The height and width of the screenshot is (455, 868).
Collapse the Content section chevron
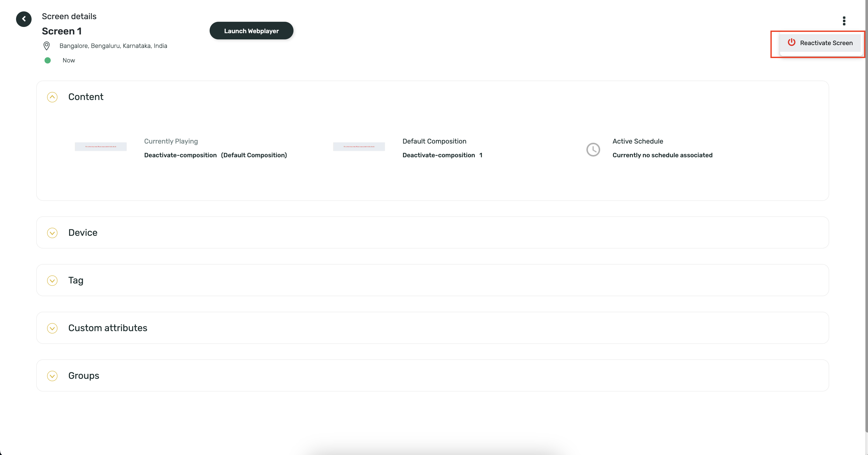52,97
